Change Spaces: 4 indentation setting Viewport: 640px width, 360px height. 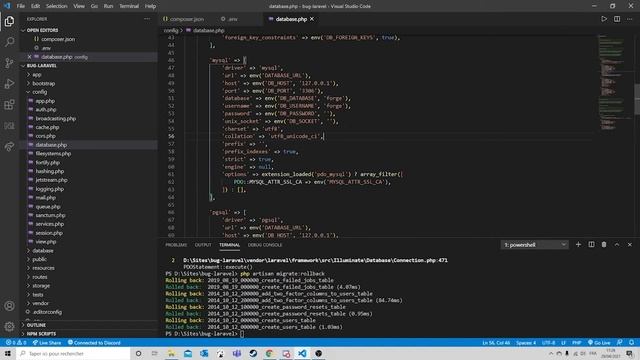coord(526,342)
